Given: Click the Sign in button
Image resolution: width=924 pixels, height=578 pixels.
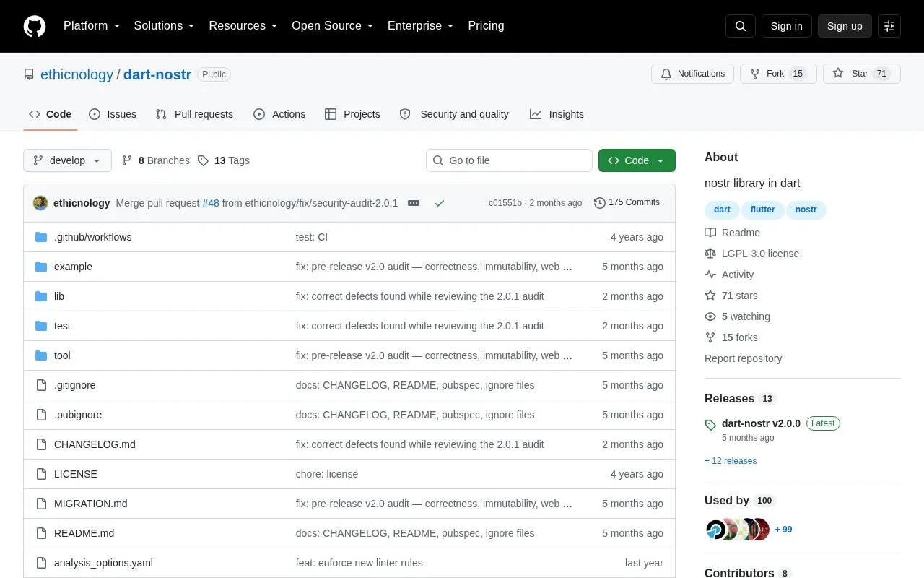Looking at the screenshot, I should (786, 26).
